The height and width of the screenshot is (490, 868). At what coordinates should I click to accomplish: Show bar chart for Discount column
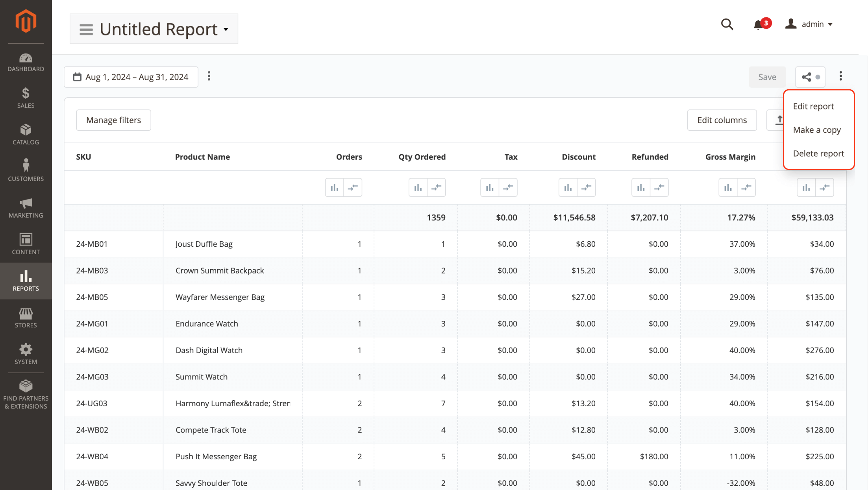(568, 187)
